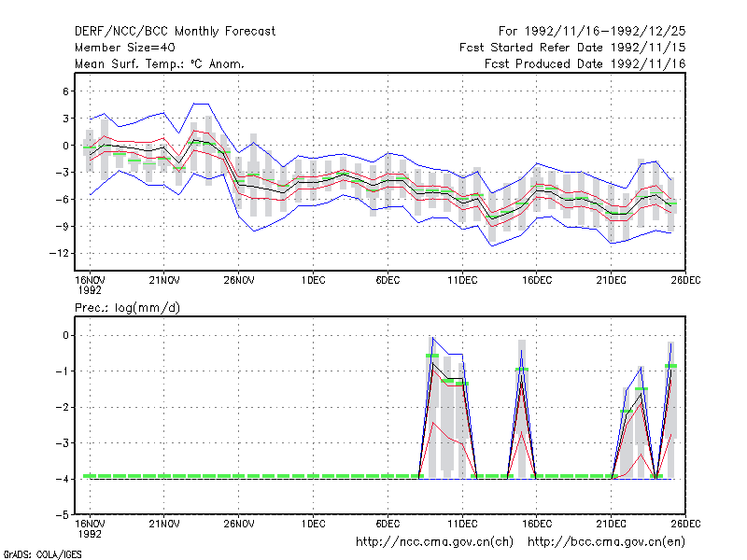Click the 16DEC tick on precipitation chart

click(x=536, y=525)
